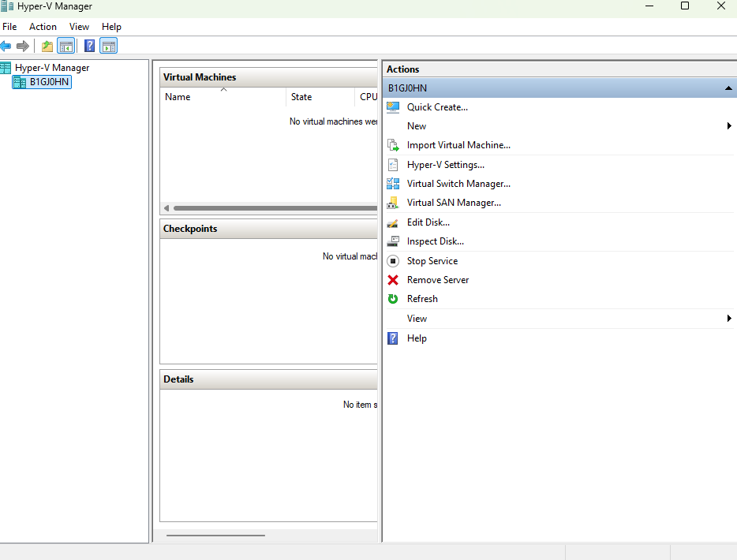This screenshot has height=560, width=737.
Task: Click Stop Service action
Action: (432, 261)
